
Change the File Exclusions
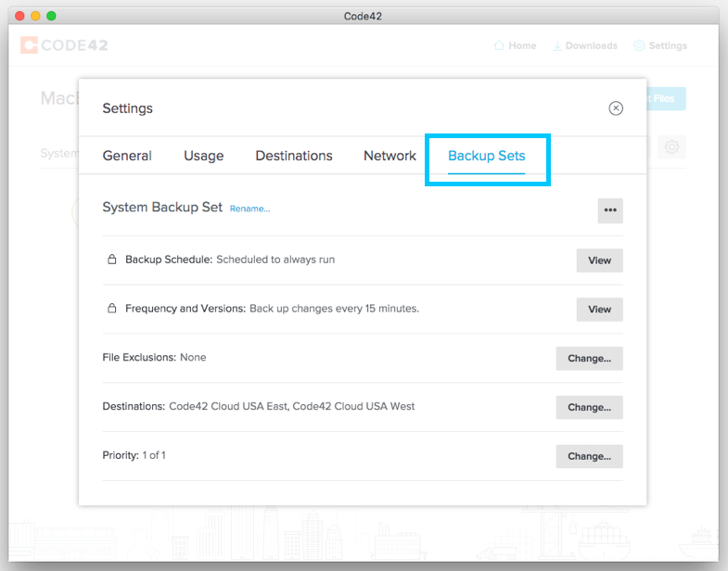pyautogui.click(x=590, y=359)
